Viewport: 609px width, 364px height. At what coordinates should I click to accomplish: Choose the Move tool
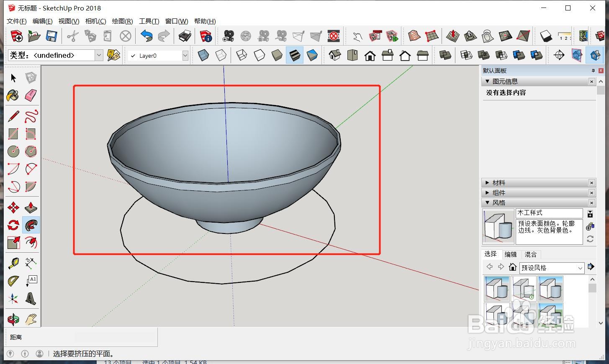tap(13, 208)
